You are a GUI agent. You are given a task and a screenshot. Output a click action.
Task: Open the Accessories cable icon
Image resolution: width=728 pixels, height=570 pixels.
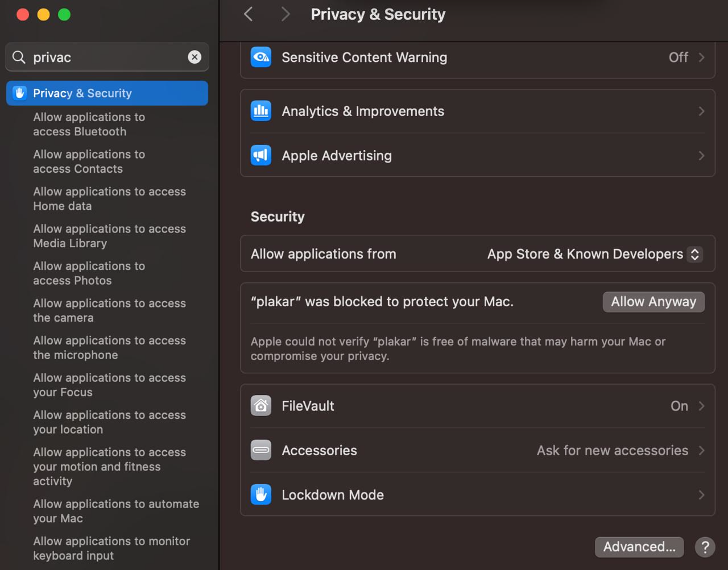click(260, 450)
